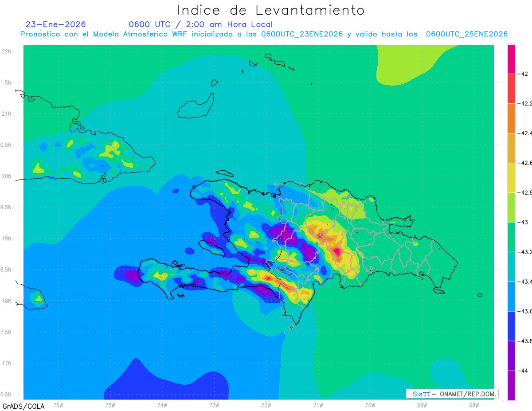Click the 'ONAMET/REP.DOM.' label box
The image size is (532, 411).
point(452,394)
